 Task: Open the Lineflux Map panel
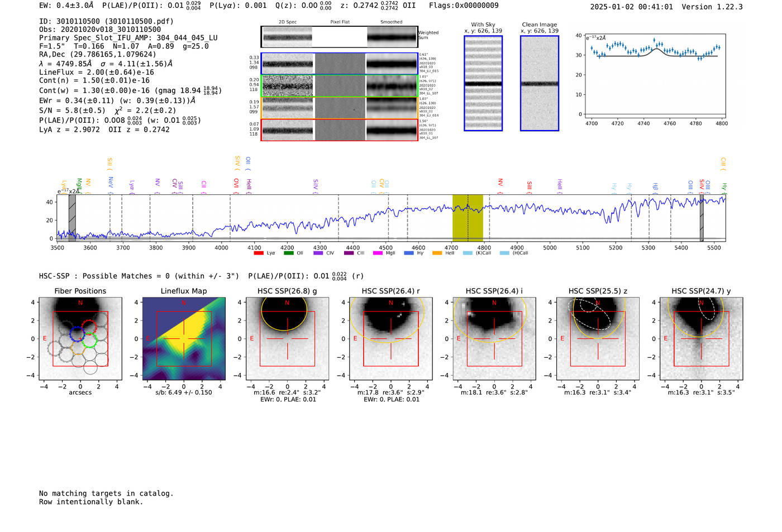tap(184, 339)
